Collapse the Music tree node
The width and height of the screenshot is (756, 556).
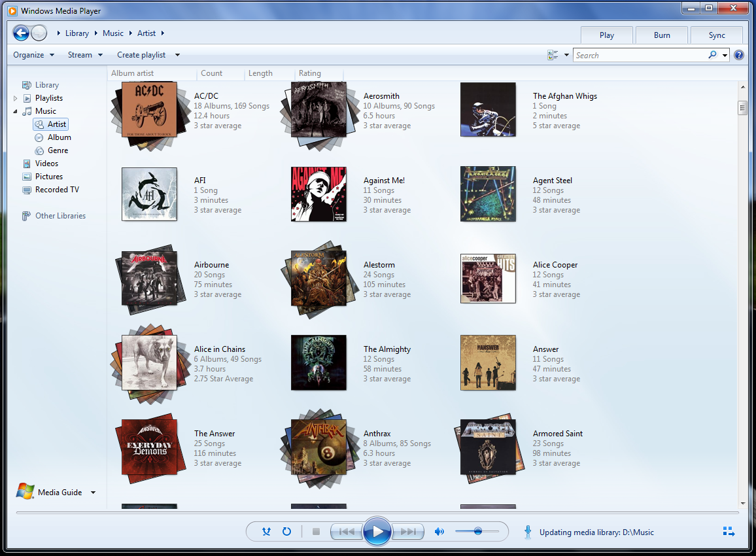[16, 111]
